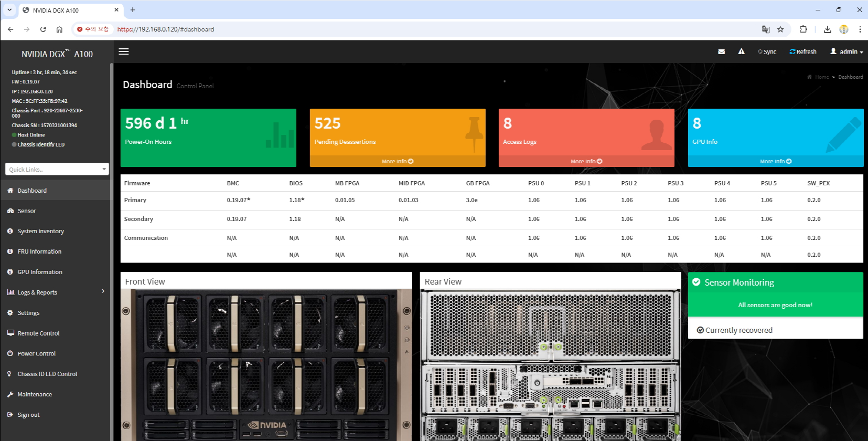Toggle the hamburger sidebar menu icon
The image size is (868, 441).
pos(124,51)
